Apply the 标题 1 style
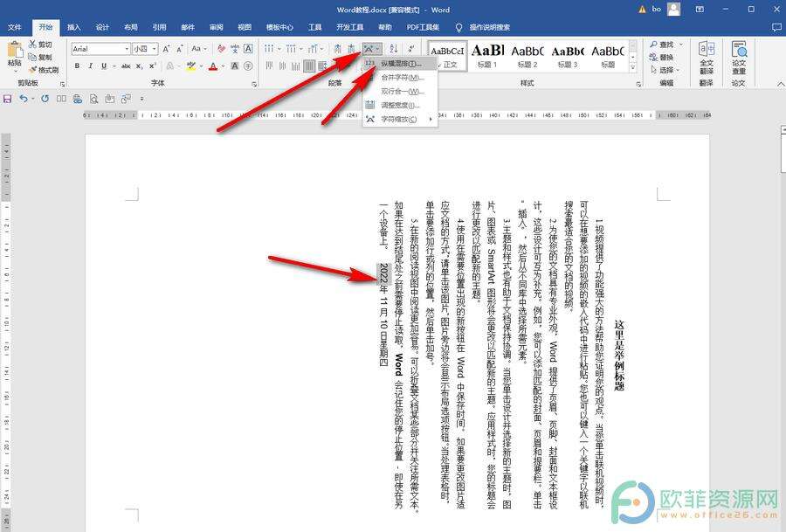The image size is (786, 532). (x=487, y=56)
